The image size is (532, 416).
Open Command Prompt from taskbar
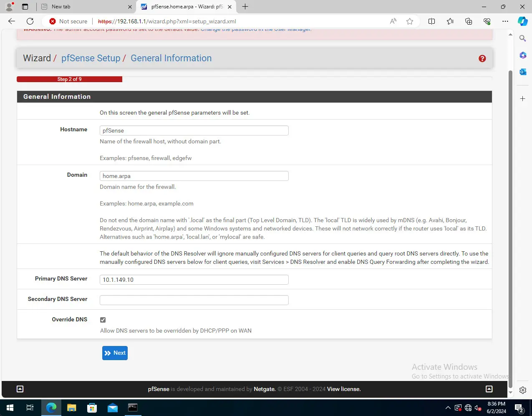(133, 408)
